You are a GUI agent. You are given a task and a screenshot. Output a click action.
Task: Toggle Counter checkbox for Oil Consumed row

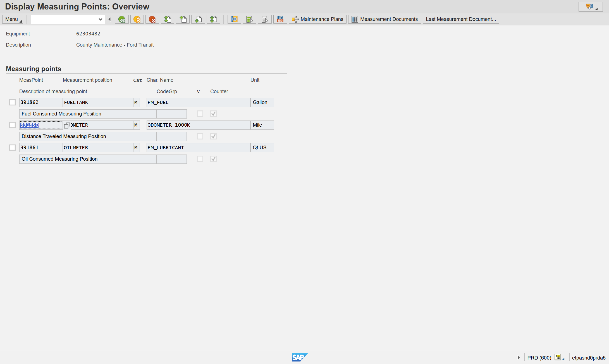point(213,159)
